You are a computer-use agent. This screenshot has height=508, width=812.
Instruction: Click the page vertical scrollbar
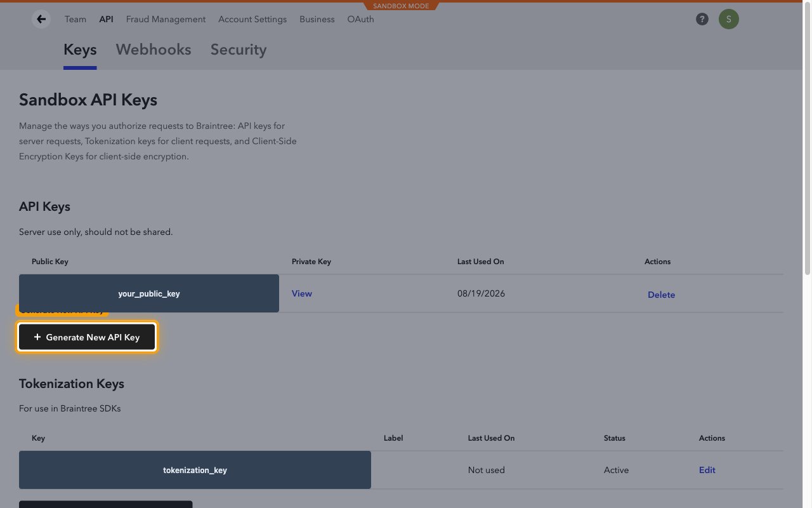coord(808,140)
